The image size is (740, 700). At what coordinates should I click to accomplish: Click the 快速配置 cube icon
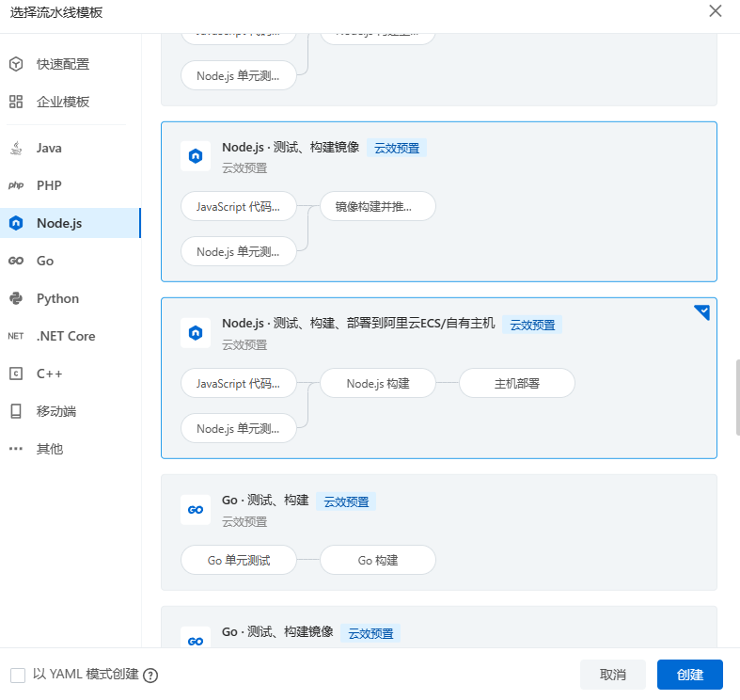16,64
